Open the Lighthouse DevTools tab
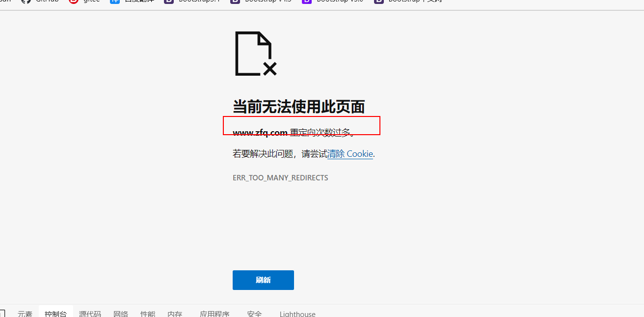 point(297,314)
